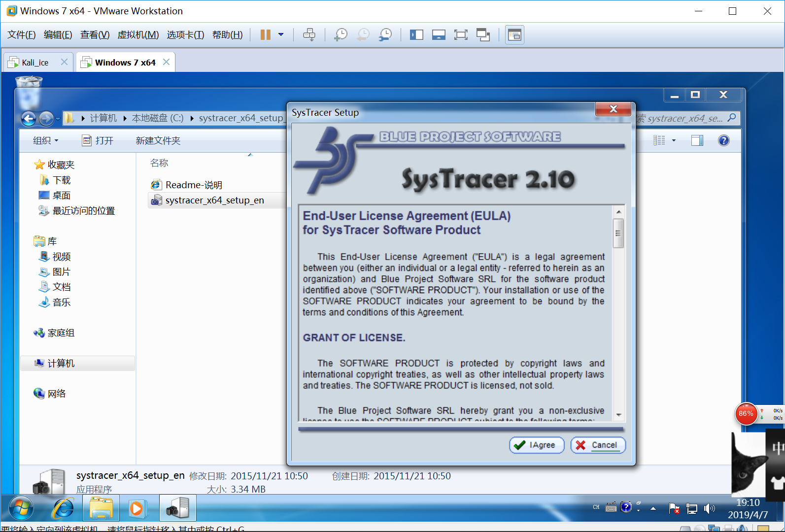Open the 文件(F) menu
The image size is (785, 532).
pos(22,34)
